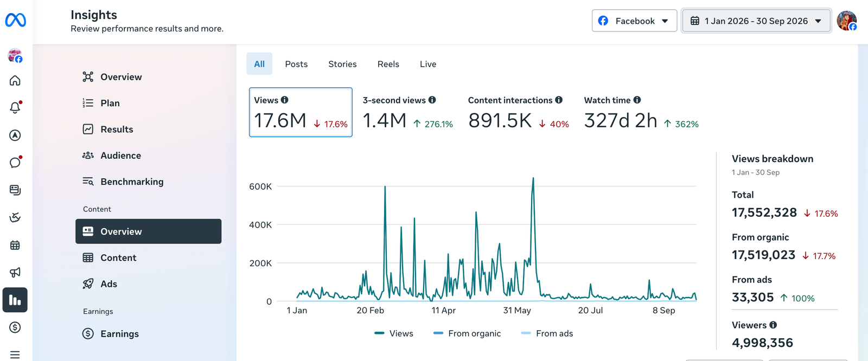
Task: Switch to the Posts tab
Action: [296, 64]
